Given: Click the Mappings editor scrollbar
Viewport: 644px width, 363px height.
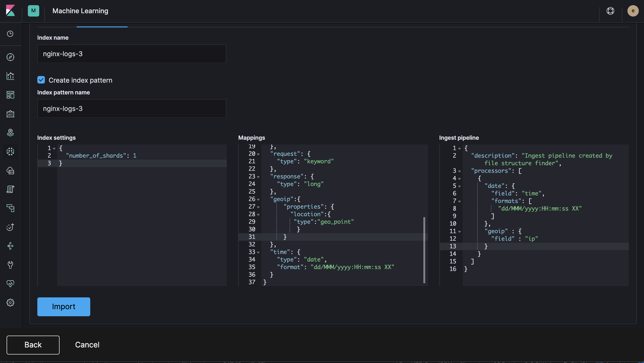Looking at the screenshot, I should (x=424, y=250).
